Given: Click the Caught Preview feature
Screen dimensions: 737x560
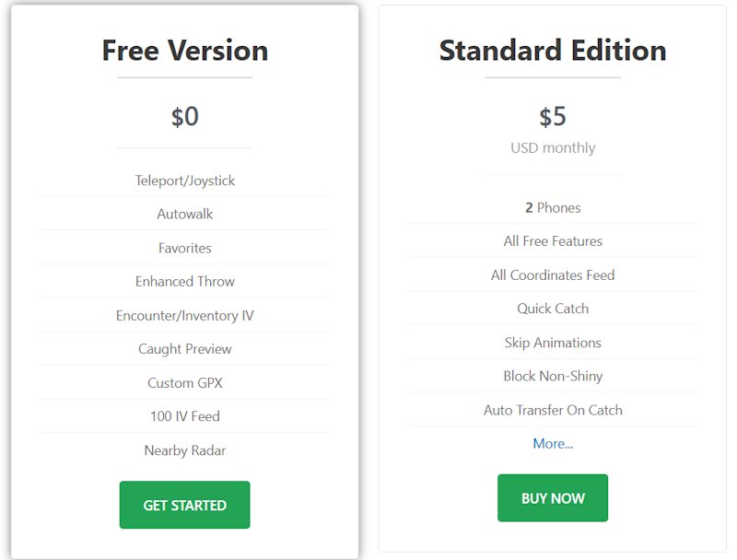Looking at the screenshot, I should (184, 348).
